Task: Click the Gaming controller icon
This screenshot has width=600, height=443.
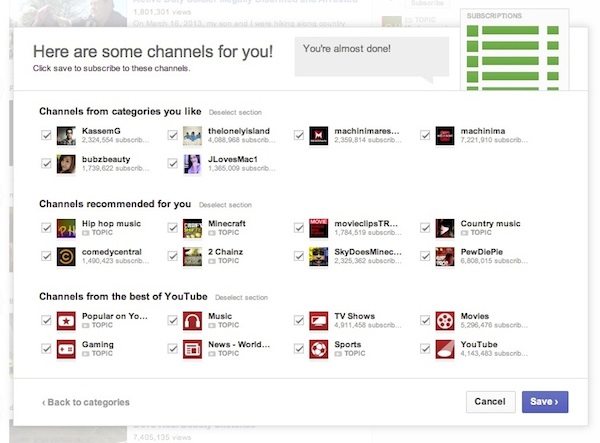Action: tap(66, 349)
